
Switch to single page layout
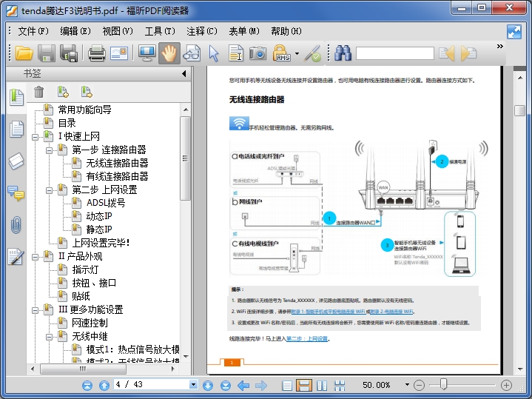click(x=287, y=385)
